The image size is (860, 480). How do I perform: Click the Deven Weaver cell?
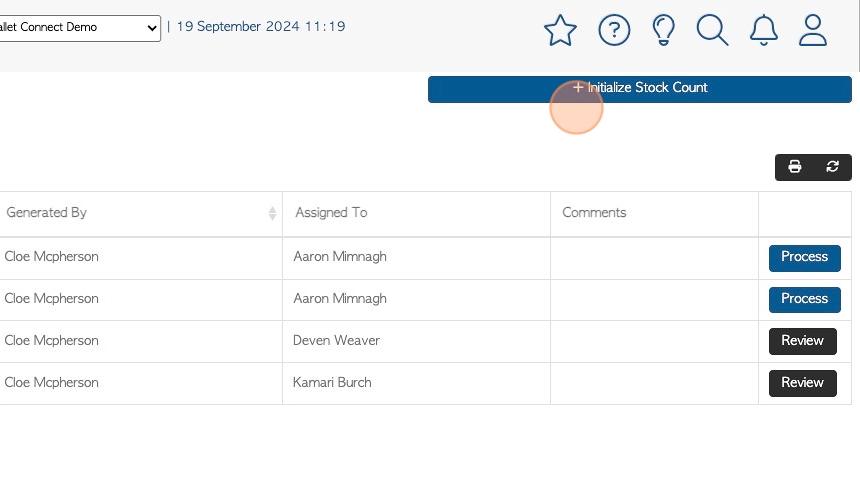[x=416, y=341]
